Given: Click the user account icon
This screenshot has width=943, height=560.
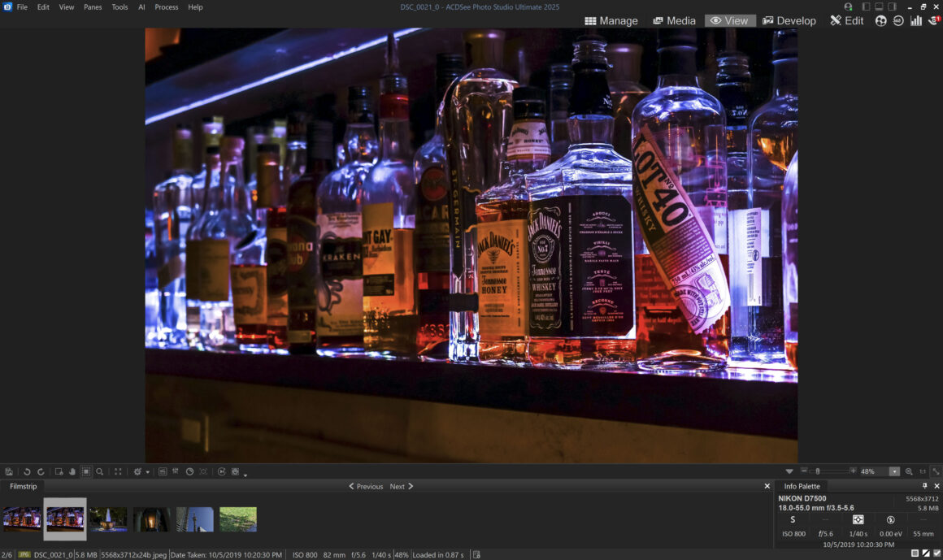Looking at the screenshot, I should pos(848,7).
